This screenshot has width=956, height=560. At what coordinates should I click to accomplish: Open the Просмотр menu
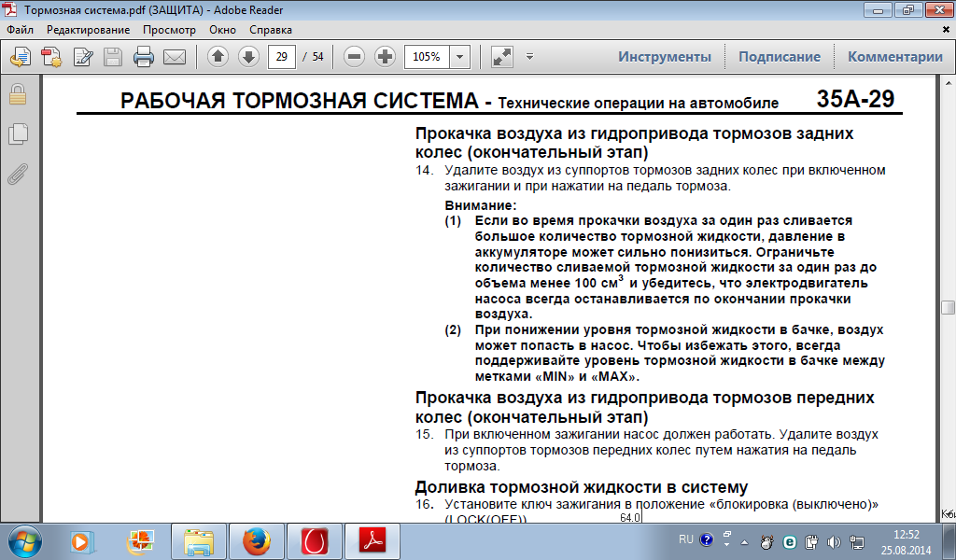(169, 29)
